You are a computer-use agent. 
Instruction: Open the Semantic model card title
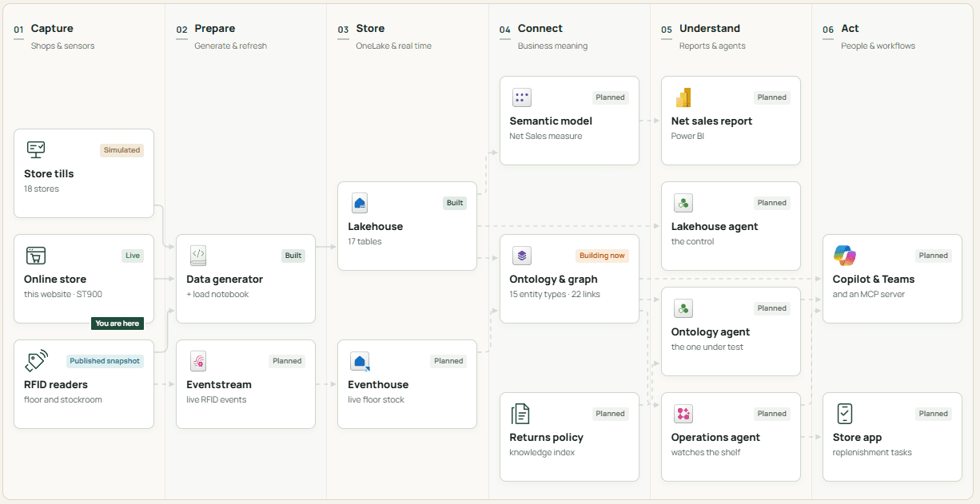point(551,121)
